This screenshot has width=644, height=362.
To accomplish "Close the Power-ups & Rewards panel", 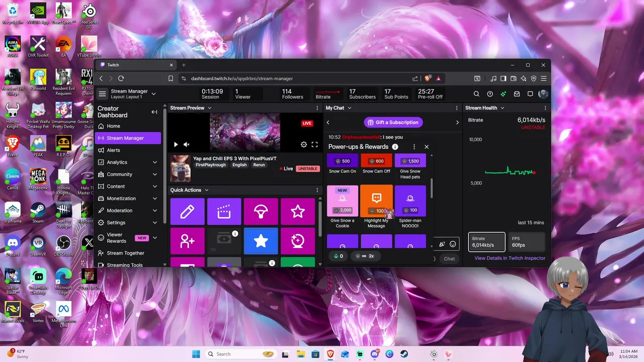I will 427,147.
